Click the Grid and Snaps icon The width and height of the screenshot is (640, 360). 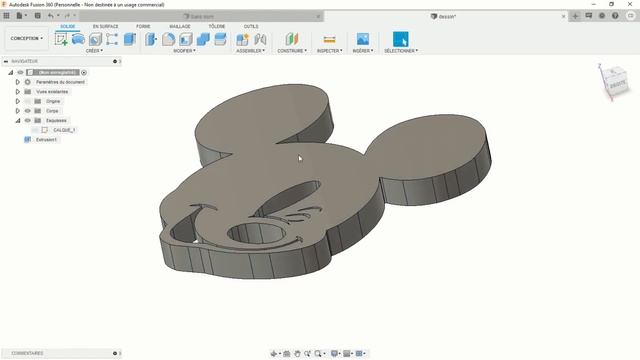pyautogui.click(x=347, y=353)
